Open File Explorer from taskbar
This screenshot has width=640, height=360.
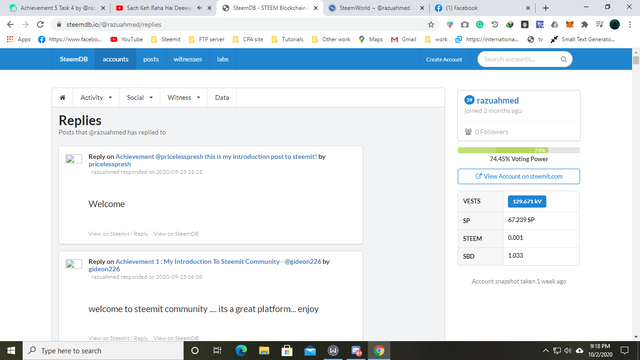click(x=264, y=351)
